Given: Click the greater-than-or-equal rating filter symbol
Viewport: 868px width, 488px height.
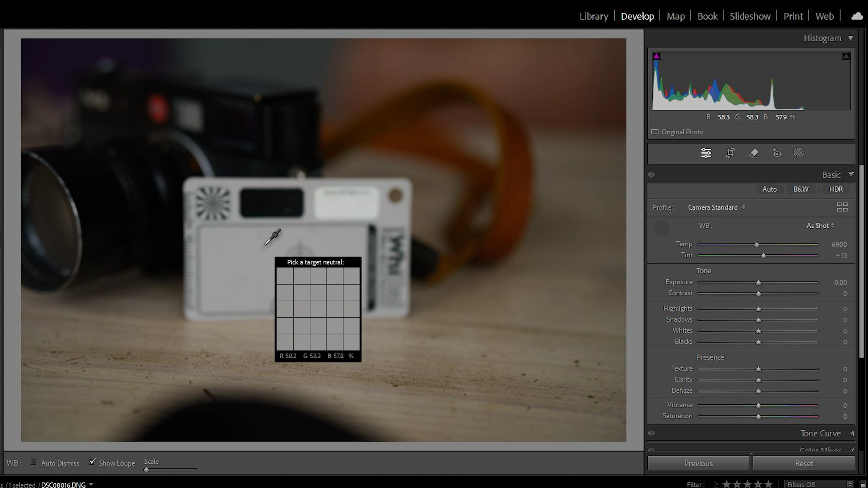Looking at the screenshot, I should click(x=716, y=484).
